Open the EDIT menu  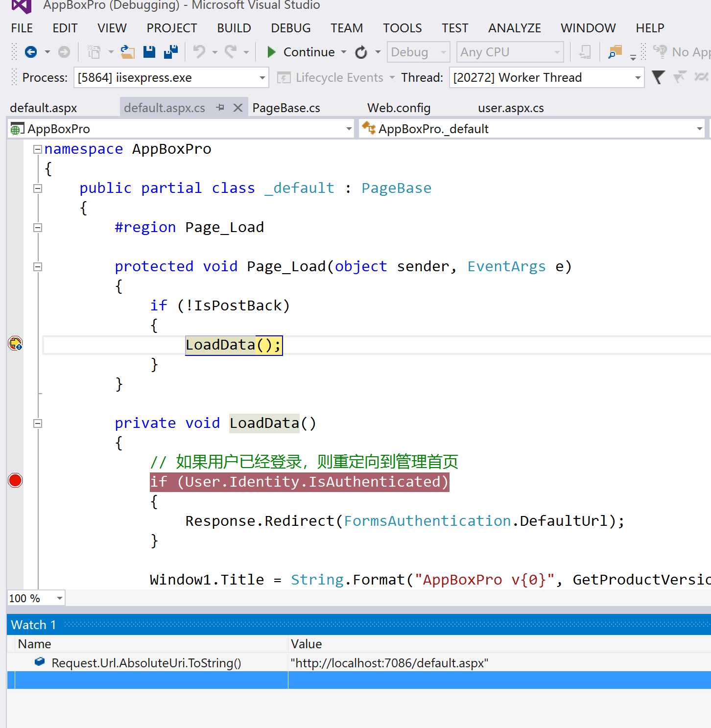coord(65,28)
